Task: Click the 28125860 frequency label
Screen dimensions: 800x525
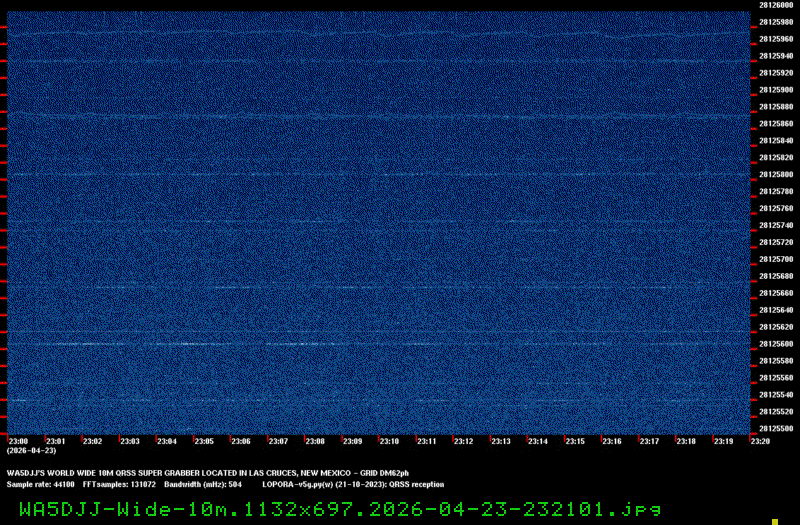Action: coord(776,123)
